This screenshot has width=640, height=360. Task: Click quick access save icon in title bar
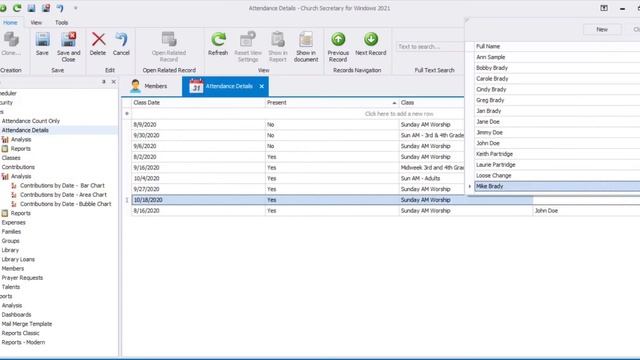click(x=31, y=8)
